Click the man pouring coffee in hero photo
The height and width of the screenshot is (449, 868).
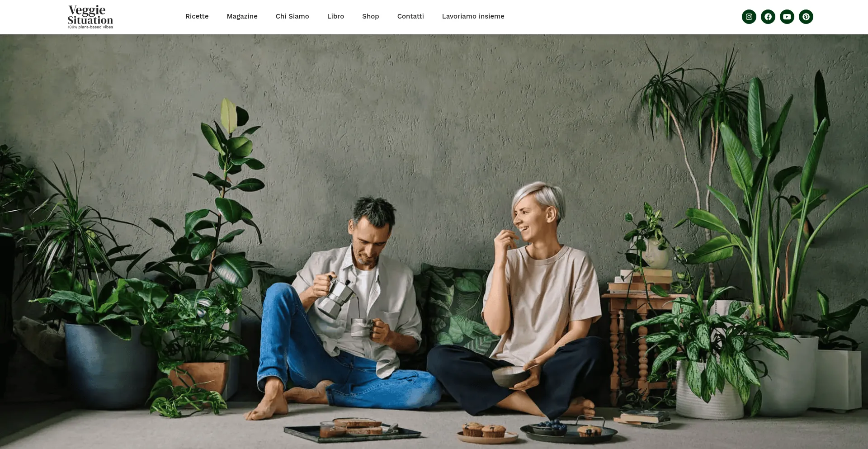coord(344,307)
